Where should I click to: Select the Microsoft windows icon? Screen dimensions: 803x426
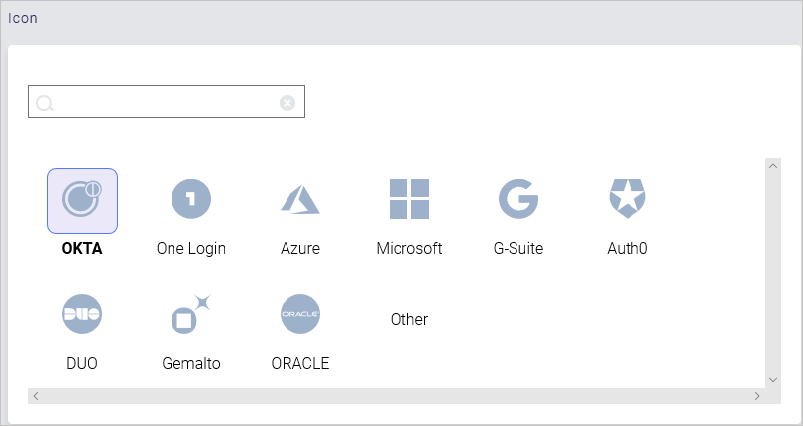tap(409, 199)
